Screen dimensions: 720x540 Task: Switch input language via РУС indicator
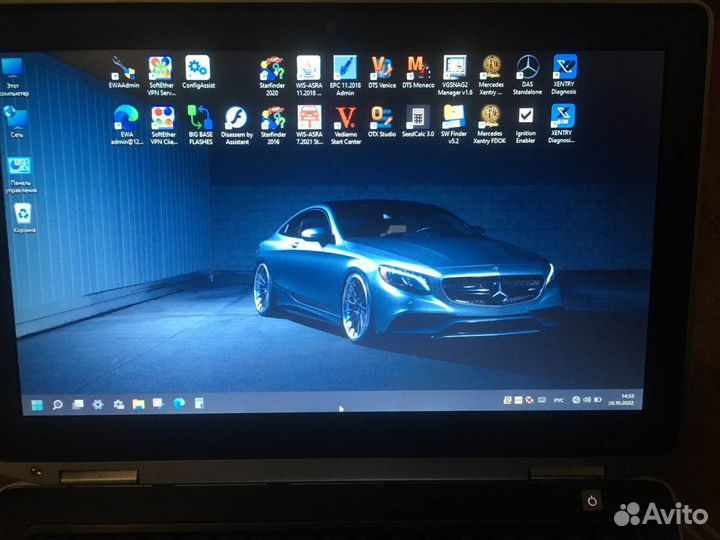coord(558,400)
